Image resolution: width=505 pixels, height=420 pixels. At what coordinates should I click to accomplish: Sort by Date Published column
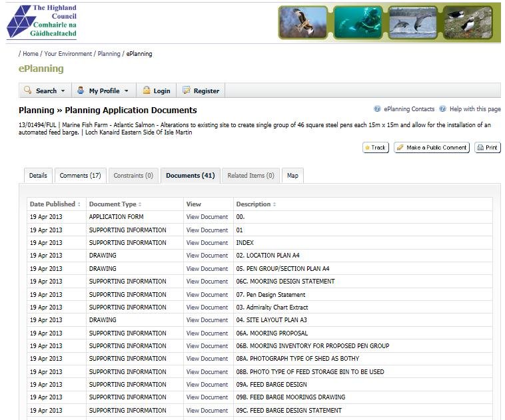coord(55,204)
